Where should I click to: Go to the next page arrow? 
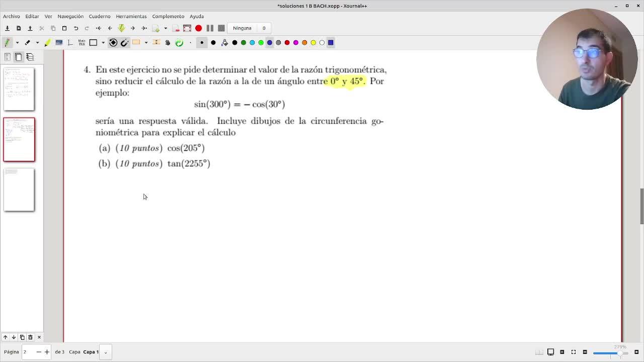[133, 28]
